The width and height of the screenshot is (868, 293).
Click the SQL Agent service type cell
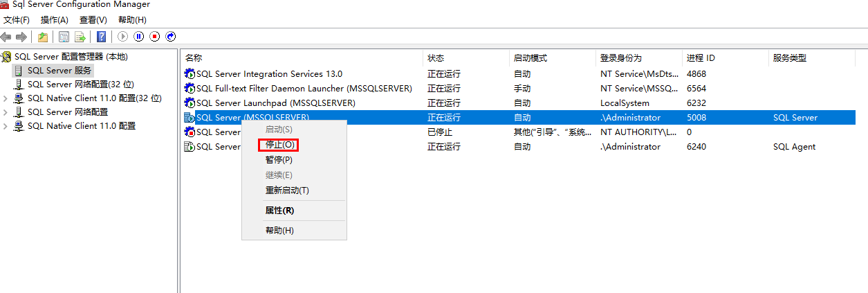click(795, 146)
